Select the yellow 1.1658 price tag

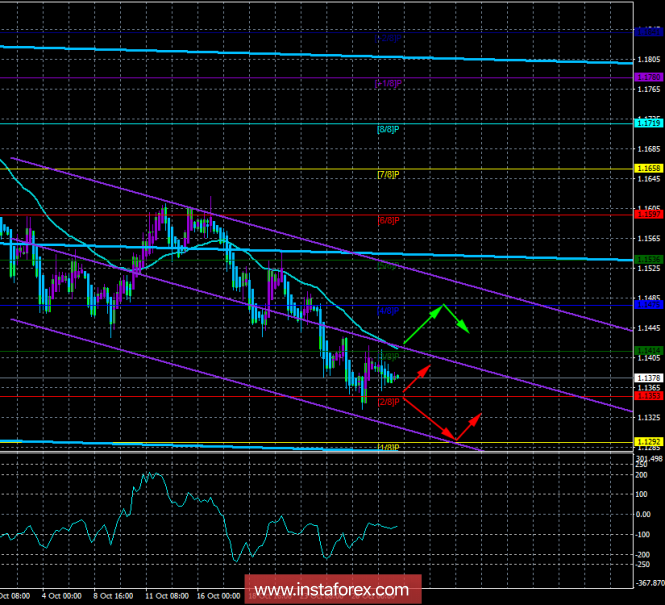(x=648, y=168)
